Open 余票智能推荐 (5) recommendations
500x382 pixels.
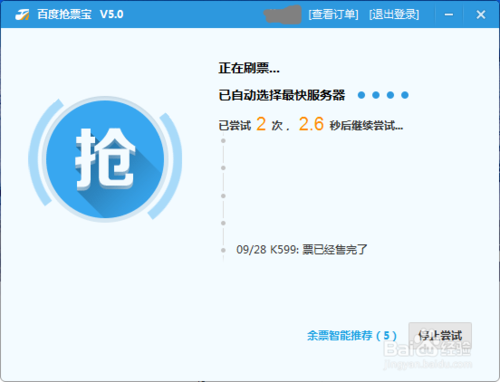pyautogui.click(x=352, y=335)
